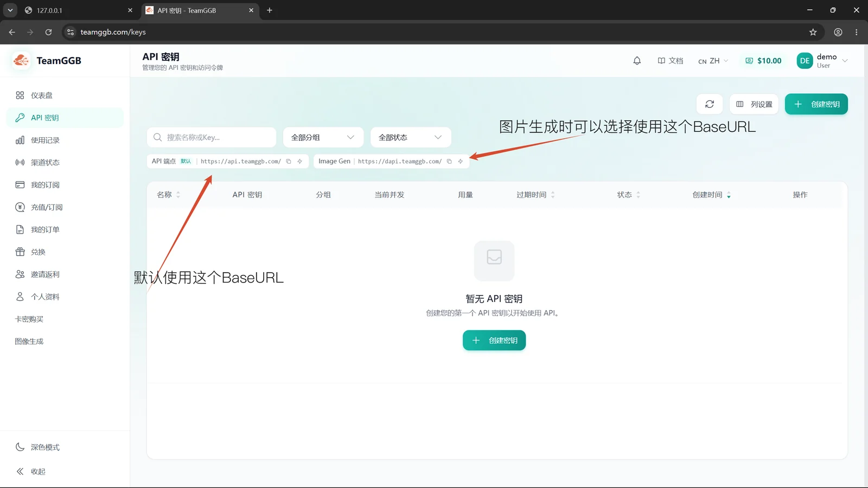Image resolution: width=868 pixels, height=488 pixels.
Task: Switch to the 127.0.0.1 browser tab
Action: tap(79, 10)
